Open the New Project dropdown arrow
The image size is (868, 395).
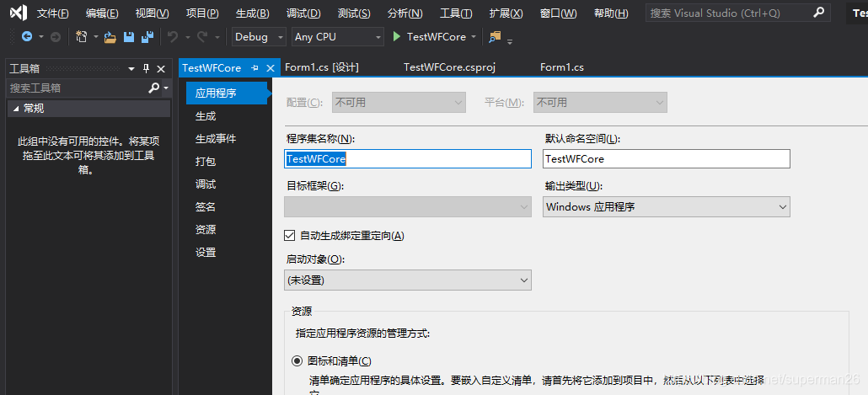(96, 37)
